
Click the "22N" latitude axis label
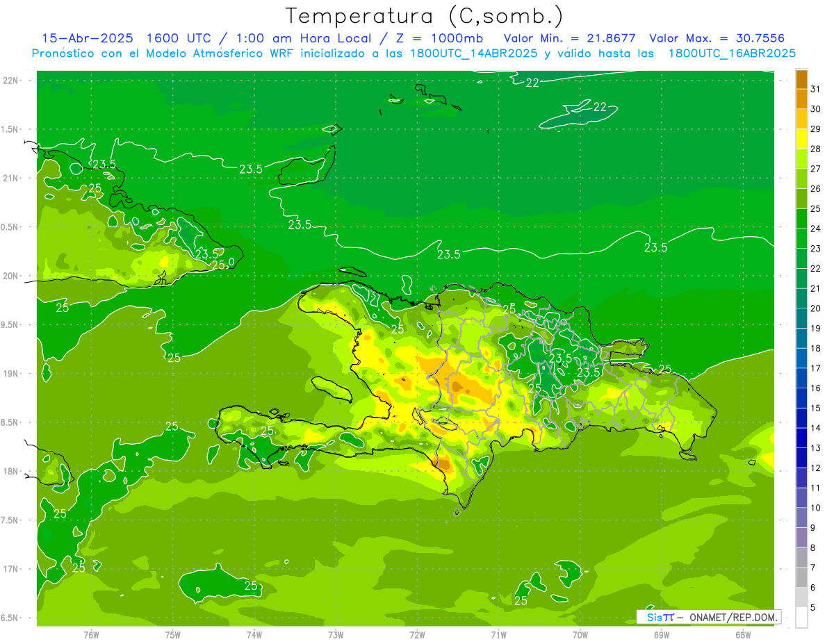[11, 81]
